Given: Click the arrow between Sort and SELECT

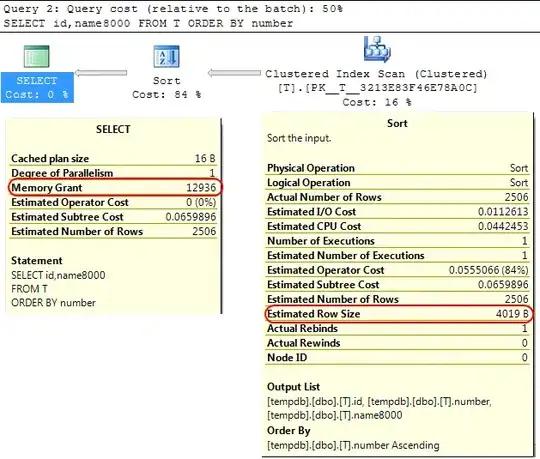Looking at the screenshot, I should (101, 73).
